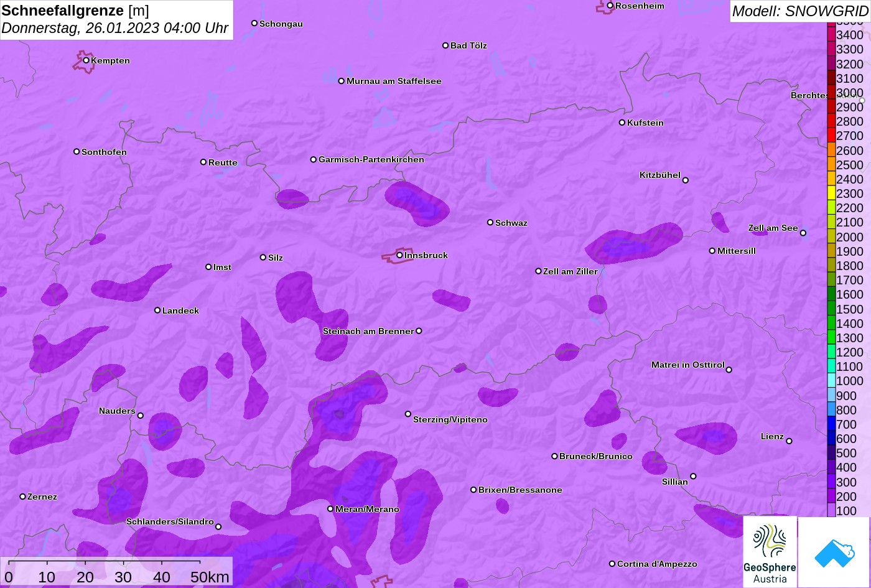
Task: Select the 2700 m red legend swatch
Action: [831, 136]
